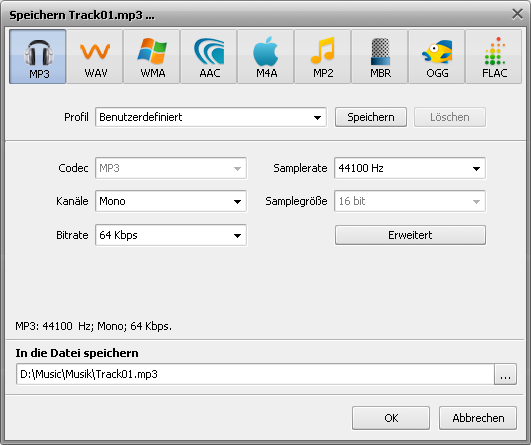
Task: Click the Bitrate label
Action: click(x=72, y=235)
